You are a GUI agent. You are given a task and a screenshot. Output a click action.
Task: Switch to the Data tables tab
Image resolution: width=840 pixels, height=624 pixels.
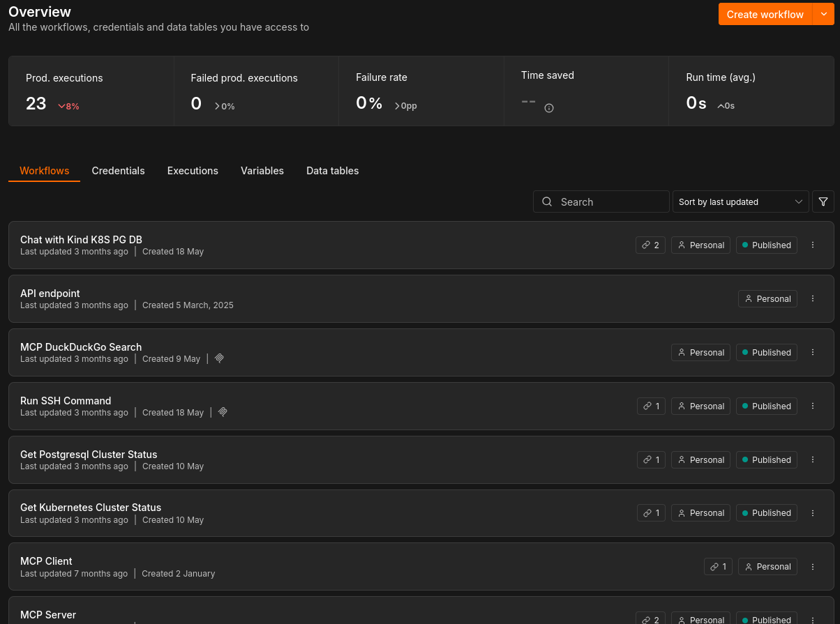point(333,171)
